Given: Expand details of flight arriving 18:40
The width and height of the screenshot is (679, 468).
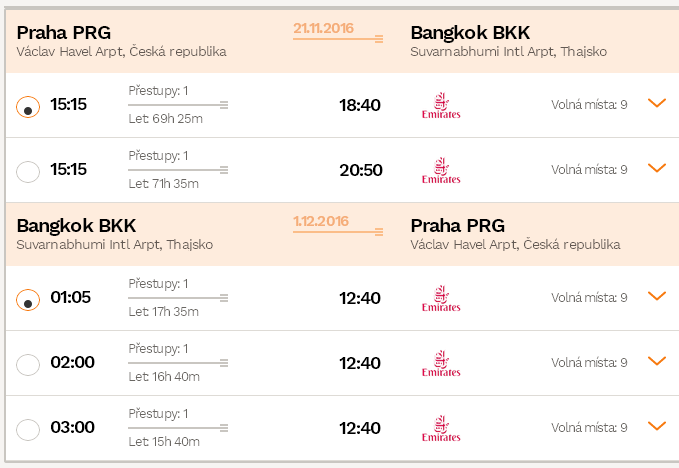Looking at the screenshot, I should (656, 103).
